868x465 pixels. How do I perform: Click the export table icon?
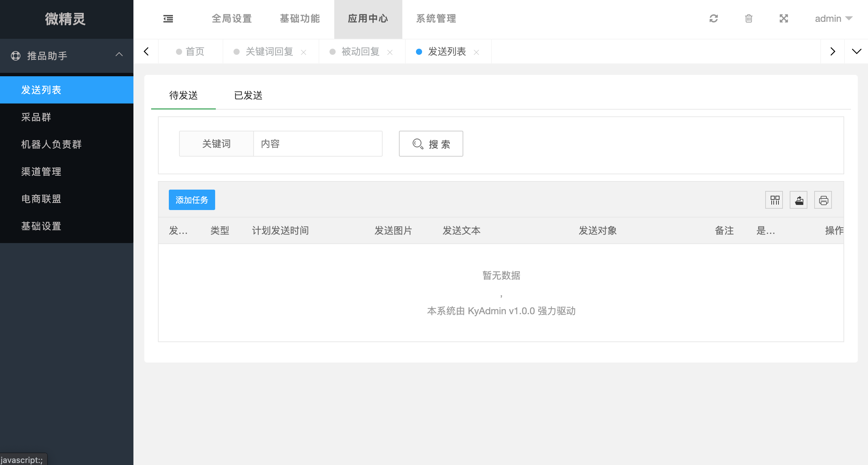799,200
